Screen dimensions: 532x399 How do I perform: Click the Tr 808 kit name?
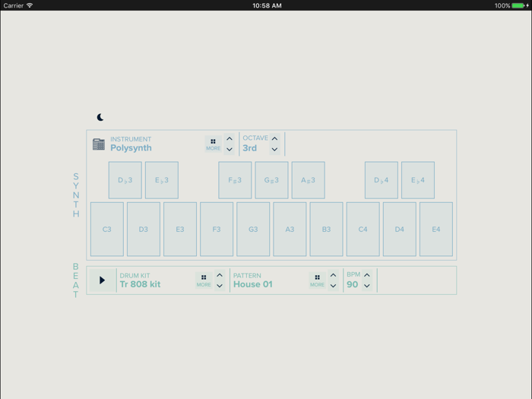[x=140, y=284]
